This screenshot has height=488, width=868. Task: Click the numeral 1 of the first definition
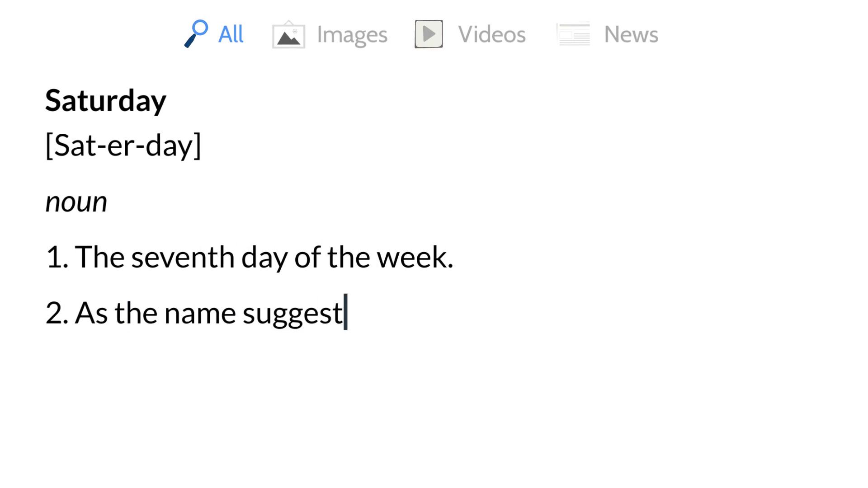pos(54,257)
